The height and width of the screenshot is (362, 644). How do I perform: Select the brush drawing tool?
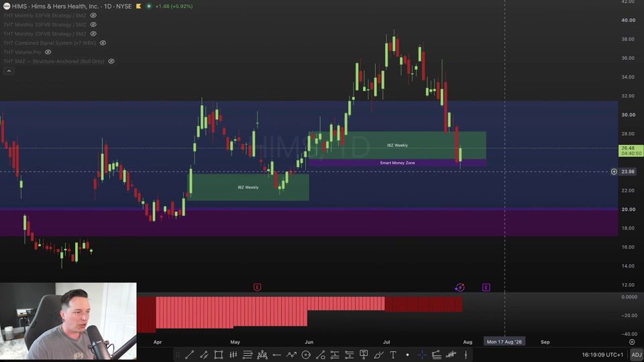click(378, 355)
